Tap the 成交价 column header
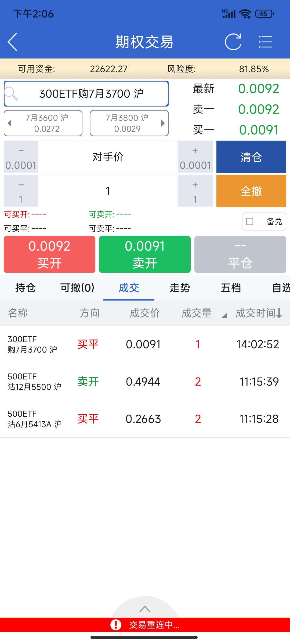Screen dimensions: 290x644 (x=145, y=313)
